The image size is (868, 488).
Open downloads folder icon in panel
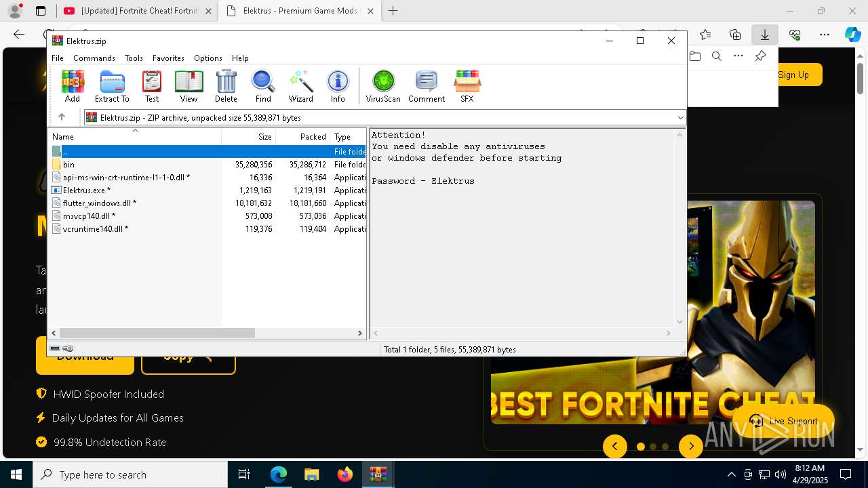[x=695, y=56]
